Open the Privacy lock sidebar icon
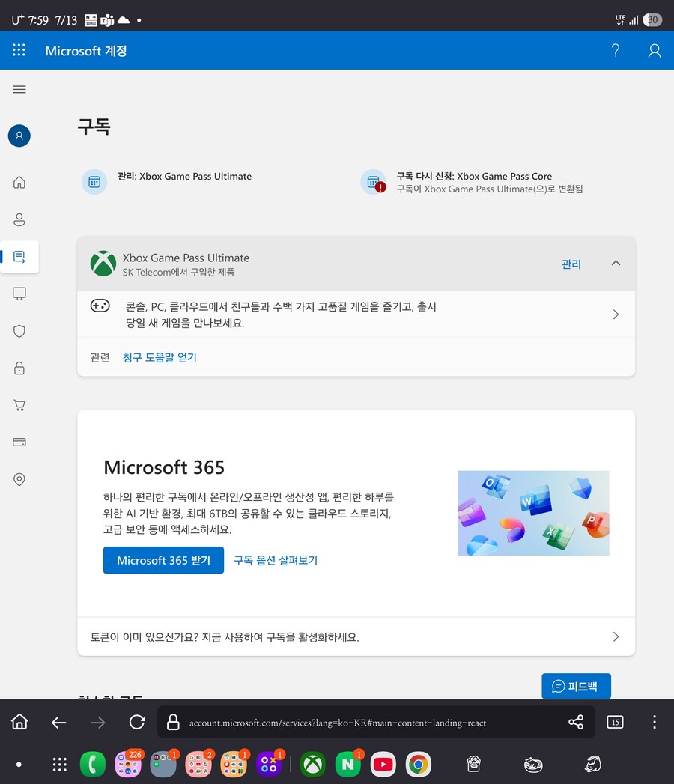 (x=19, y=368)
